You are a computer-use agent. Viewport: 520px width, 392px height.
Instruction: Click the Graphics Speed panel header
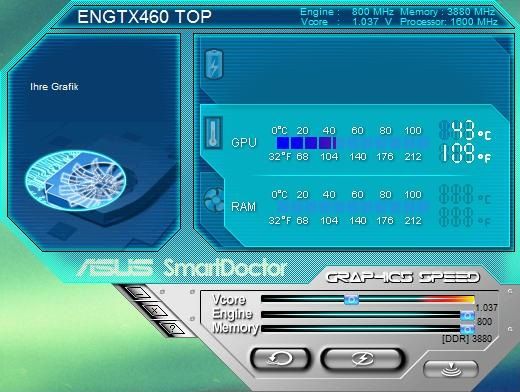point(403,277)
